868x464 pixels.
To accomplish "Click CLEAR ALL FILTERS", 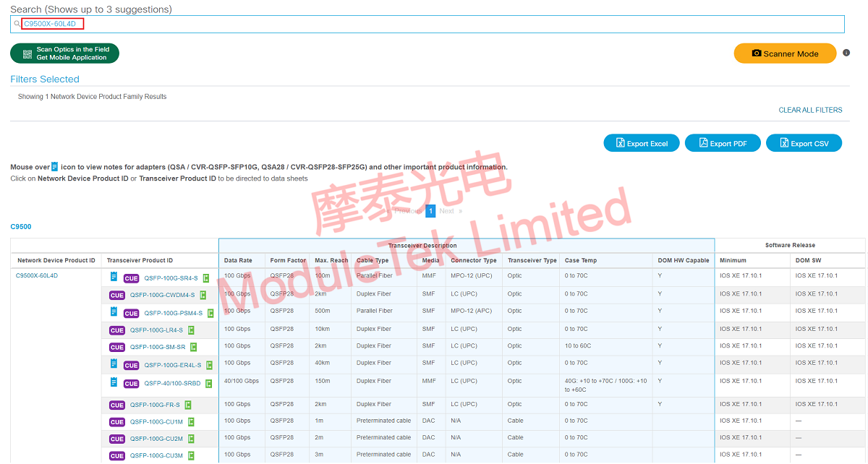I will [810, 110].
